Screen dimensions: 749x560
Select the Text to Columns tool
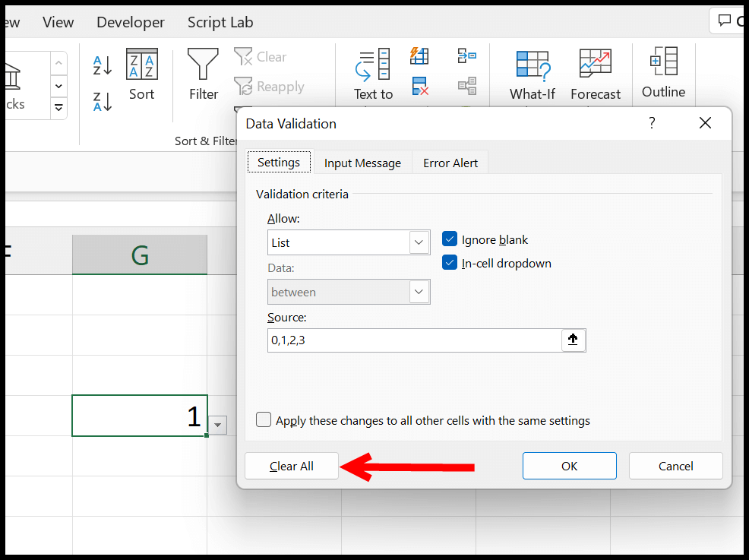click(372, 74)
